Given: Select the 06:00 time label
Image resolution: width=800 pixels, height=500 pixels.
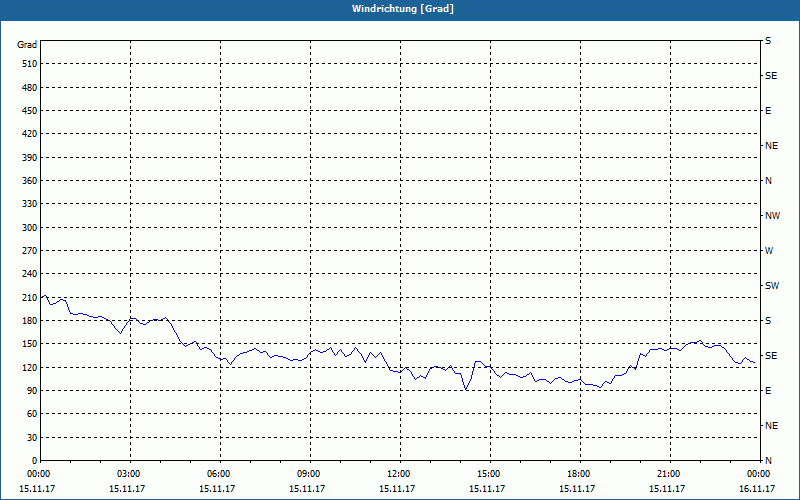Looking at the screenshot, I should tap(220, 473).
